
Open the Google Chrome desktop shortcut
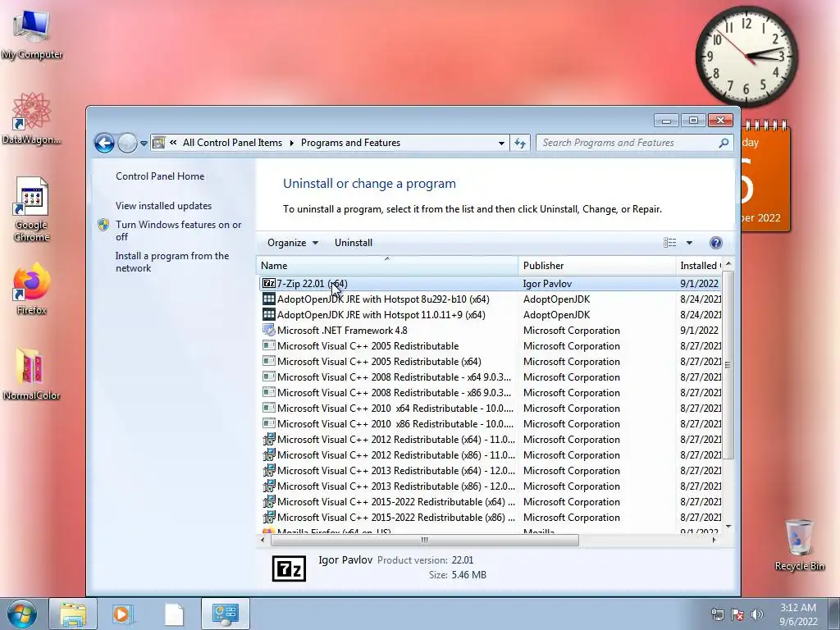pos(32,209)
